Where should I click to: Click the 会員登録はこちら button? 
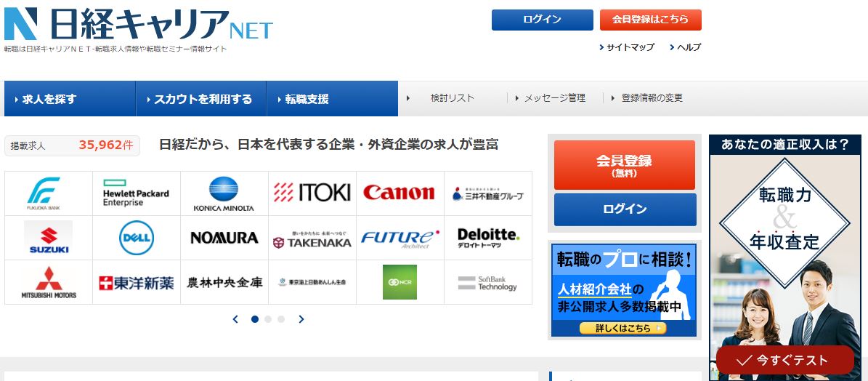[650, 20]
